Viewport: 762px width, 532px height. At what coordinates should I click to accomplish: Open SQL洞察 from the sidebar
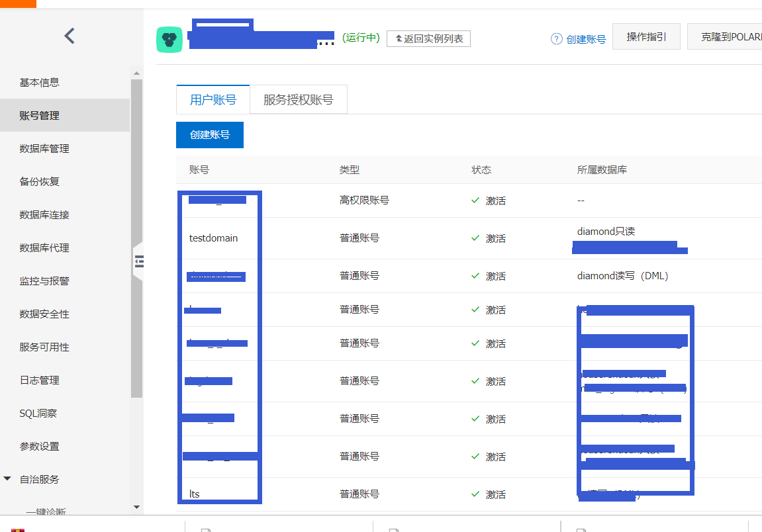(x=38, y=414)
